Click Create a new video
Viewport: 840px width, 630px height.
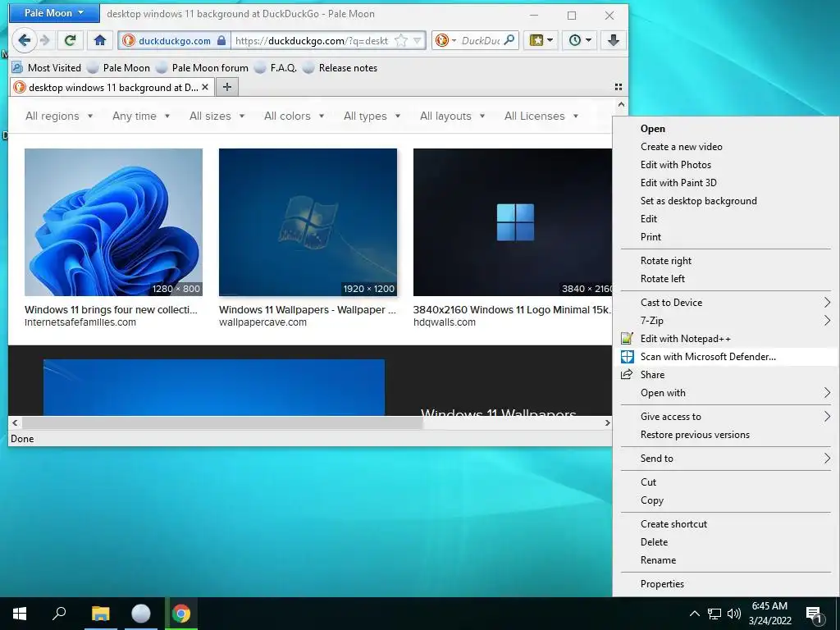(726, 147)
